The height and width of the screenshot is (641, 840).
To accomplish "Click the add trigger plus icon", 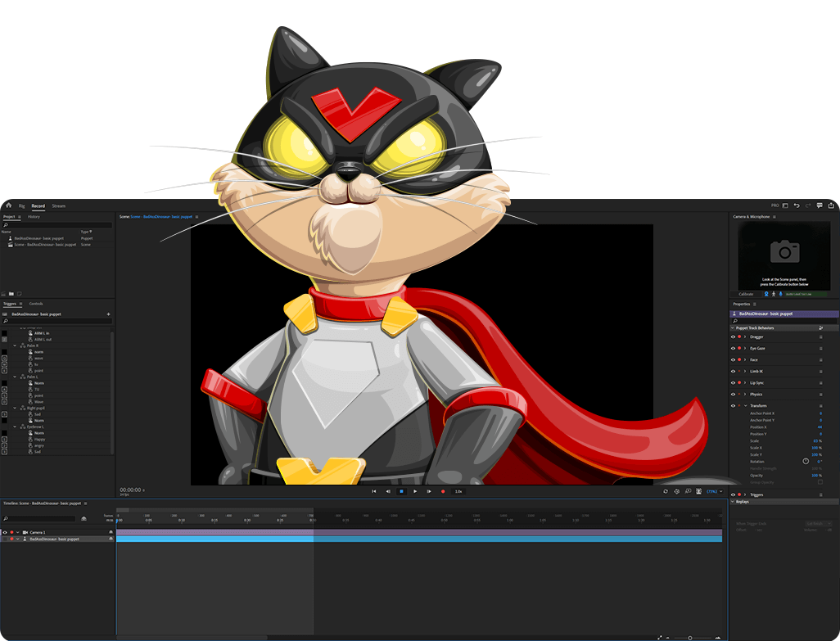I will pyautogui.click(x=108, y=314).
